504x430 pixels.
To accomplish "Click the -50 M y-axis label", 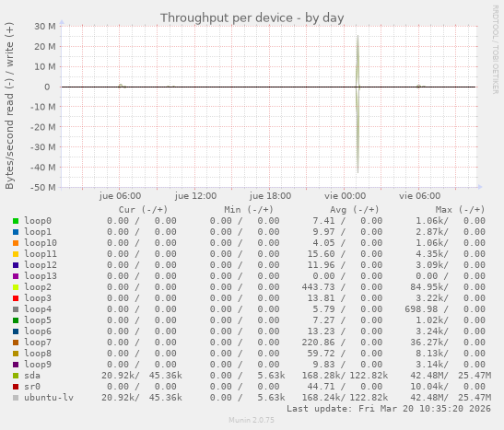I will click(x=42, y=187).
